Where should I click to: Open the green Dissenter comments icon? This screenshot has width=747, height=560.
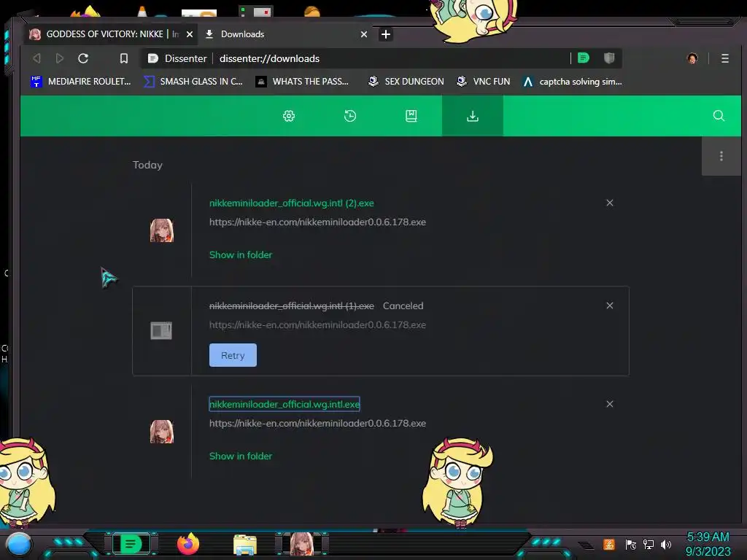pyautogui.click(x=583, y=58)
